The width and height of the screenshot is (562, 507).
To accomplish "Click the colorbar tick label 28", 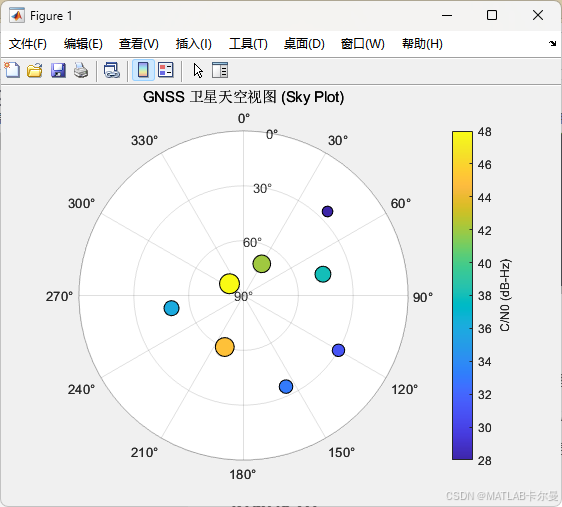I will [485, 461].
